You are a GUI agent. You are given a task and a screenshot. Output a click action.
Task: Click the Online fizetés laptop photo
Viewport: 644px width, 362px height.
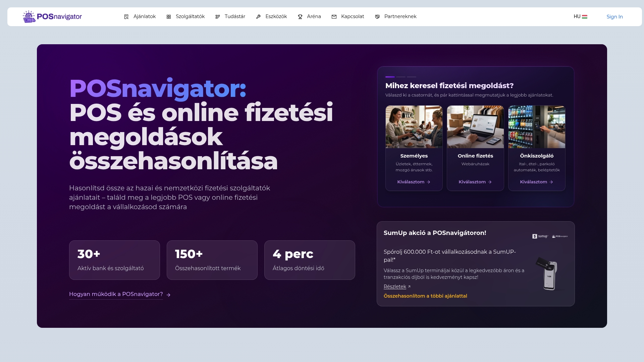click(475, 127)
